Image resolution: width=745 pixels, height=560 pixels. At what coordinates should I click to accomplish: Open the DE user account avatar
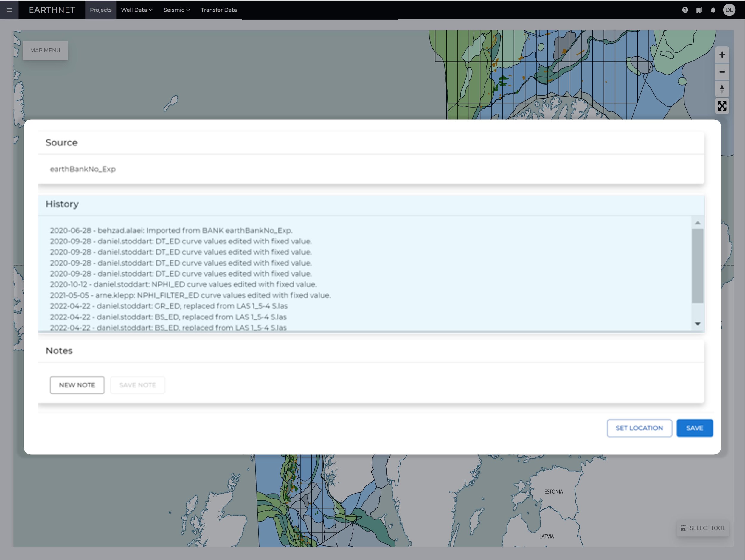click(x=729, y=10)
